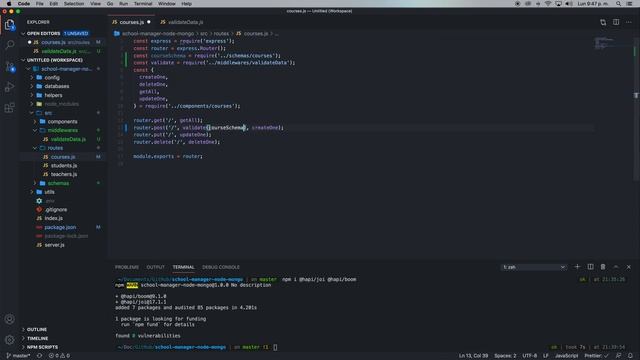Change indentation via Spaces: 2

[505, 356]
